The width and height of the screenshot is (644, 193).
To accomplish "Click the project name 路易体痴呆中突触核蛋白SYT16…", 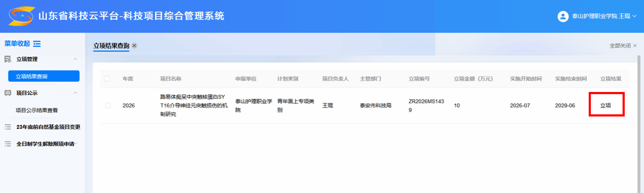I will [x=193, y=105].
